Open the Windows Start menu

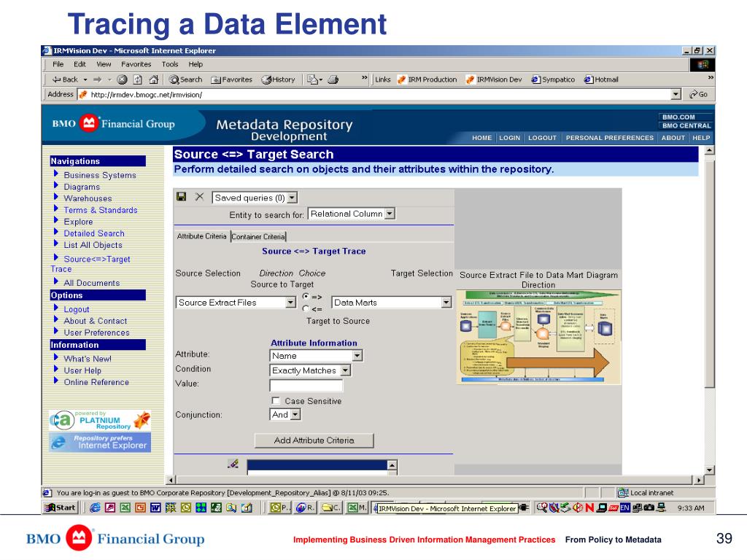click(x=60, y=507)
